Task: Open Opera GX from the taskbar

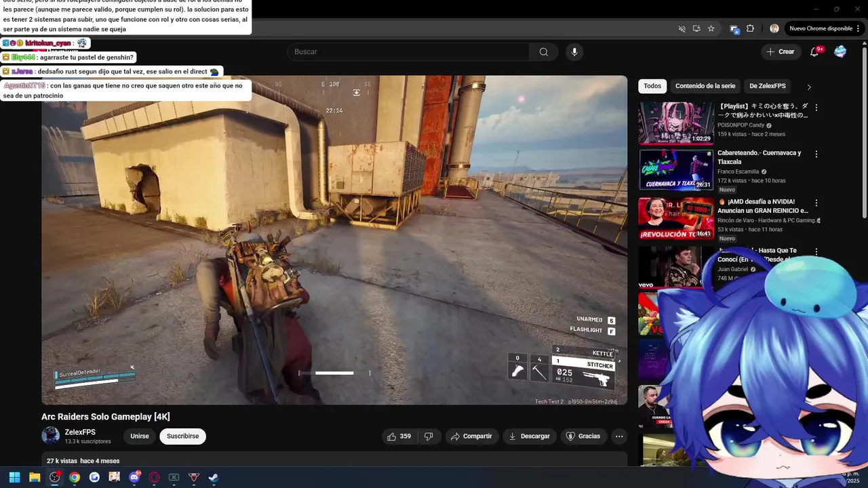Action: tap(154, 477)
